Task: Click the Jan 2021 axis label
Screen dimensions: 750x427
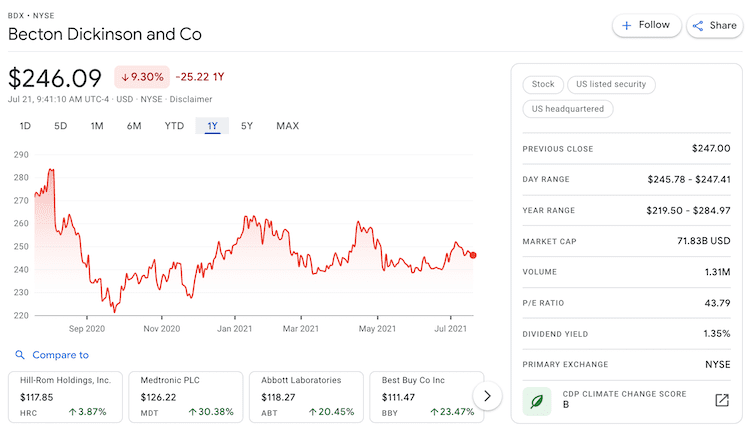Action: click(234, 328)
